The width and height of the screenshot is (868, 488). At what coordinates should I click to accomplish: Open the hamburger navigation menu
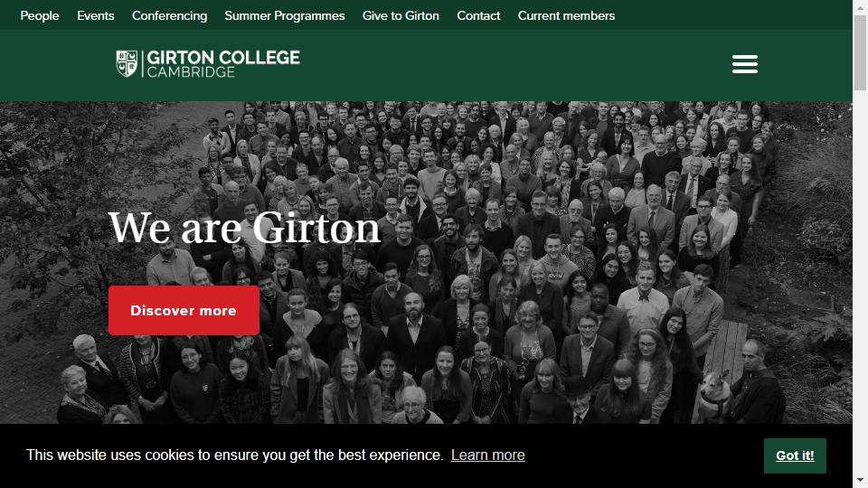point(744,64)
